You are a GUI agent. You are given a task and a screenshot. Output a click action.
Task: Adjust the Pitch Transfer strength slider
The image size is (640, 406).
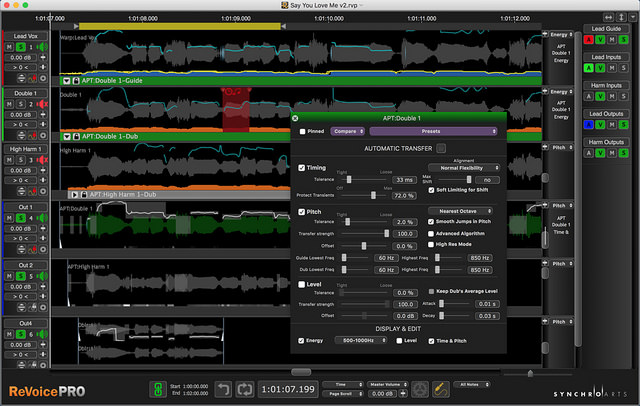point(386,234)
